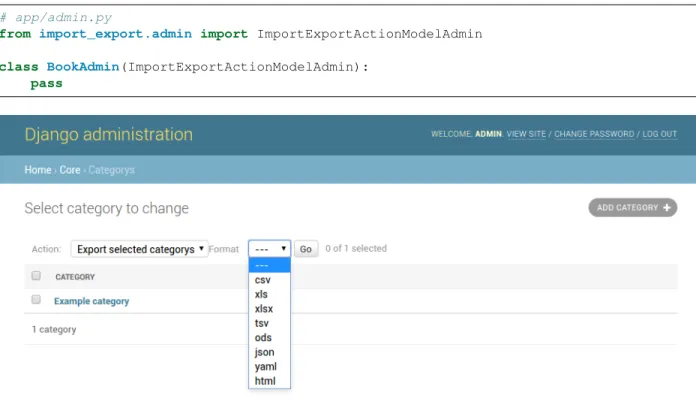Click the Go button
The height and width of the screenshot is (417, 696).
tap(306, 249)
